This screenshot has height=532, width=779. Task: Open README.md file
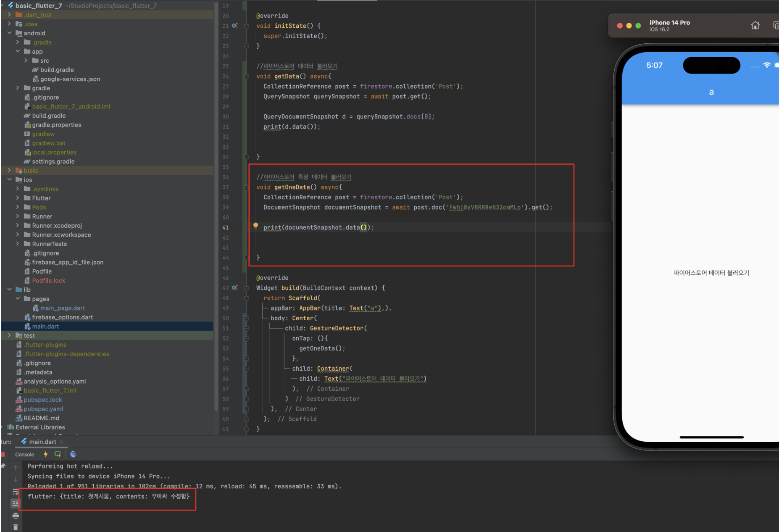(42, 418)
